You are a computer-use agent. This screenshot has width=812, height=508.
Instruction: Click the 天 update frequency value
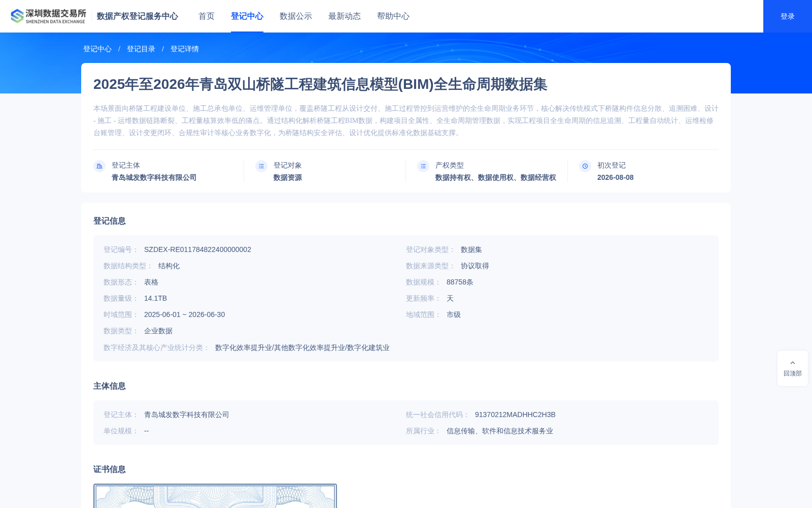pyautogui.click(x=450, y=298)
